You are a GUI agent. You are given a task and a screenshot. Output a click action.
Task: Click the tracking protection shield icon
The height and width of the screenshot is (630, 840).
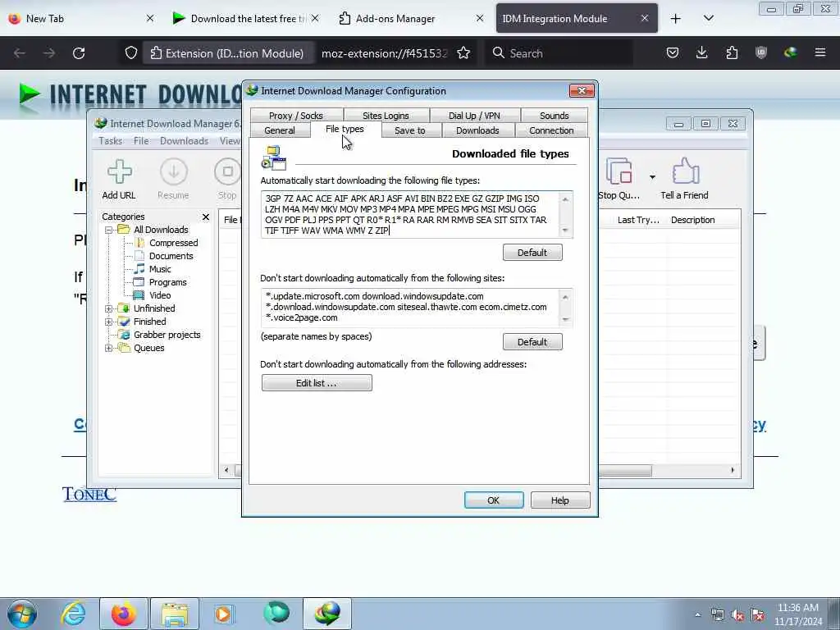coord(131,53)
